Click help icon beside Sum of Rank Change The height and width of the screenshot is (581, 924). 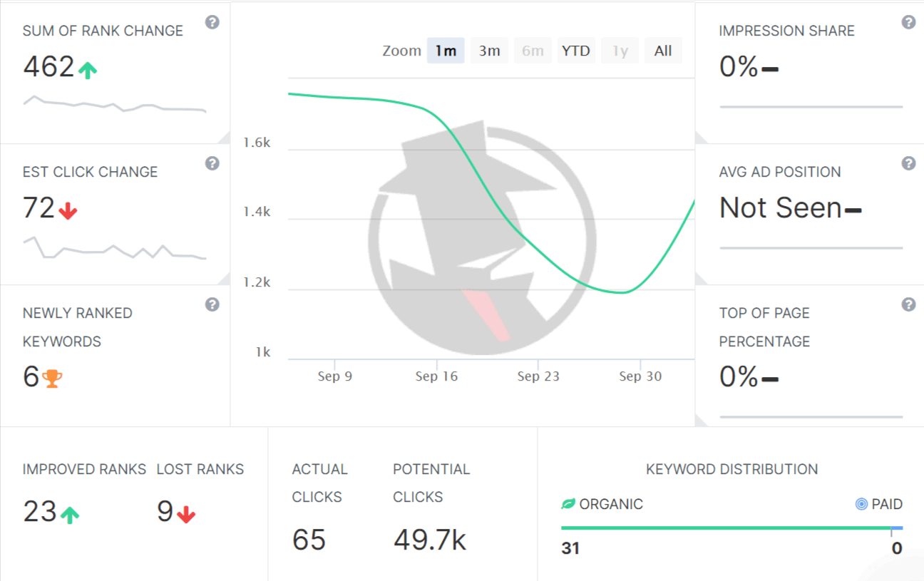point(212,22)
